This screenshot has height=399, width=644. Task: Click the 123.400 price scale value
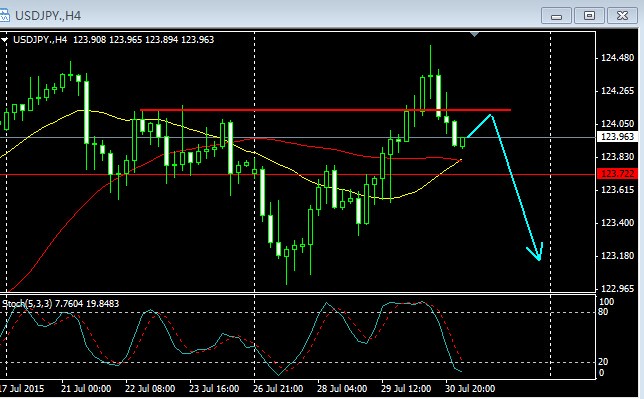coord(617,222)
